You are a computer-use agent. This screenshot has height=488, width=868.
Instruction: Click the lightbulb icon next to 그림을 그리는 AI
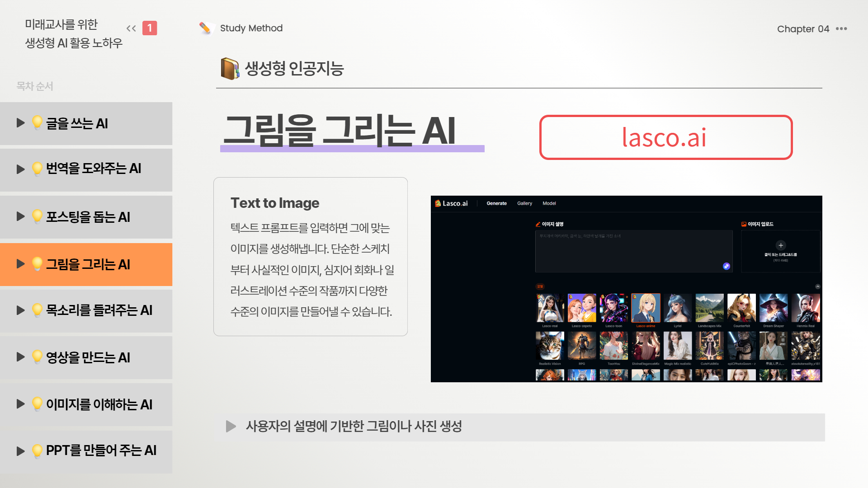point(37,264)
